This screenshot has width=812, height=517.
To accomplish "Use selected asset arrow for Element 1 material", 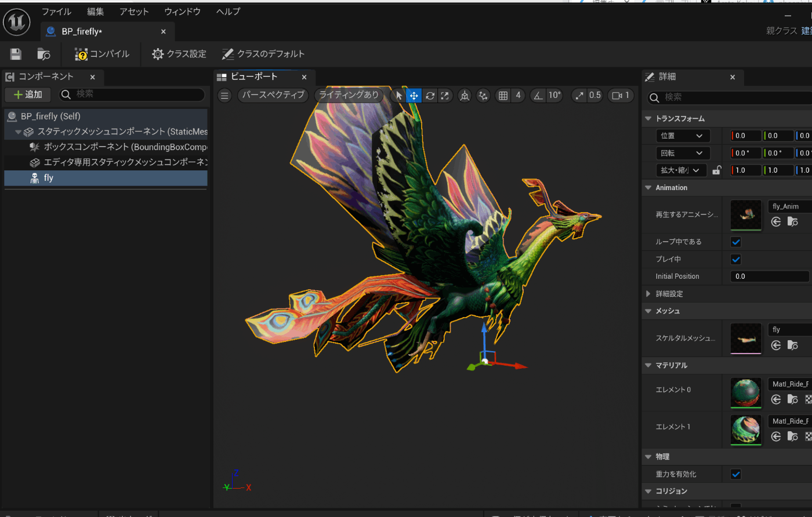I will tap(776, 436).
